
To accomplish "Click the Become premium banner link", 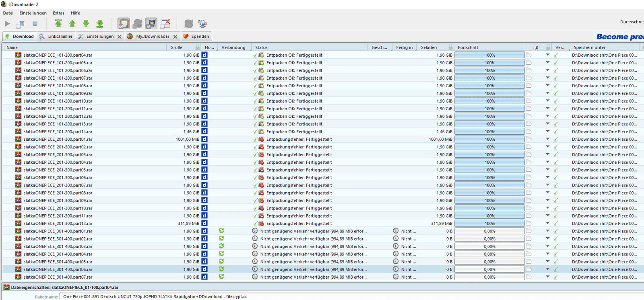I will [620, 37].
